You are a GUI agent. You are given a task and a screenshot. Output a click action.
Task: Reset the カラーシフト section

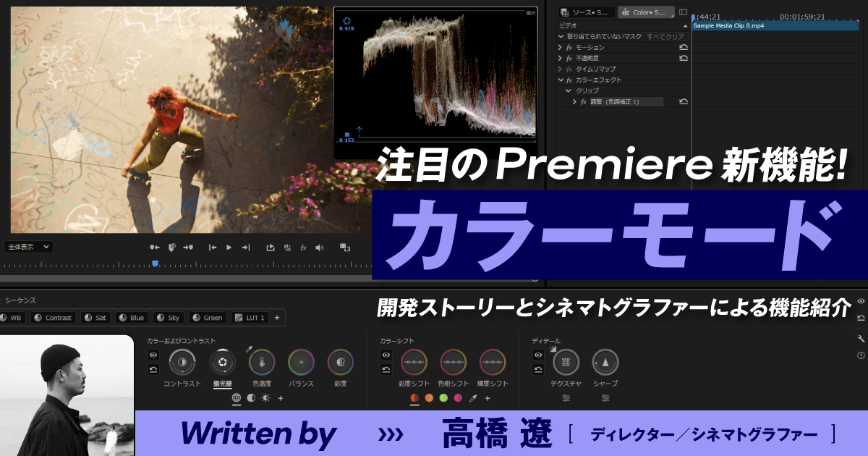tap(386, 370)
